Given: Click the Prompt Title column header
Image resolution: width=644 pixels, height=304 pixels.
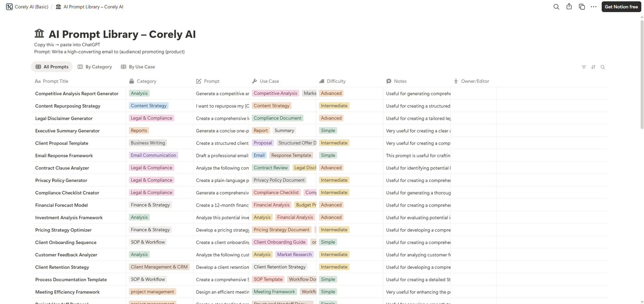Looking at the screenshot, I should pyautogui.click(x=52, y=81).
